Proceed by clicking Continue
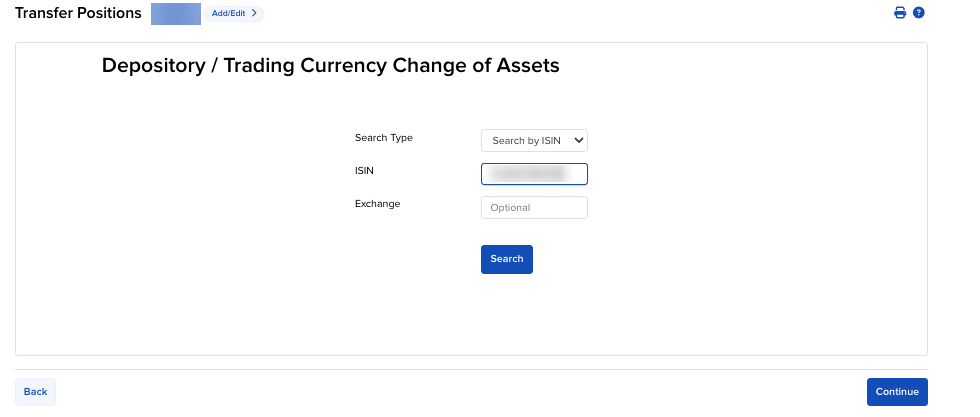 (x=897, y=392)
